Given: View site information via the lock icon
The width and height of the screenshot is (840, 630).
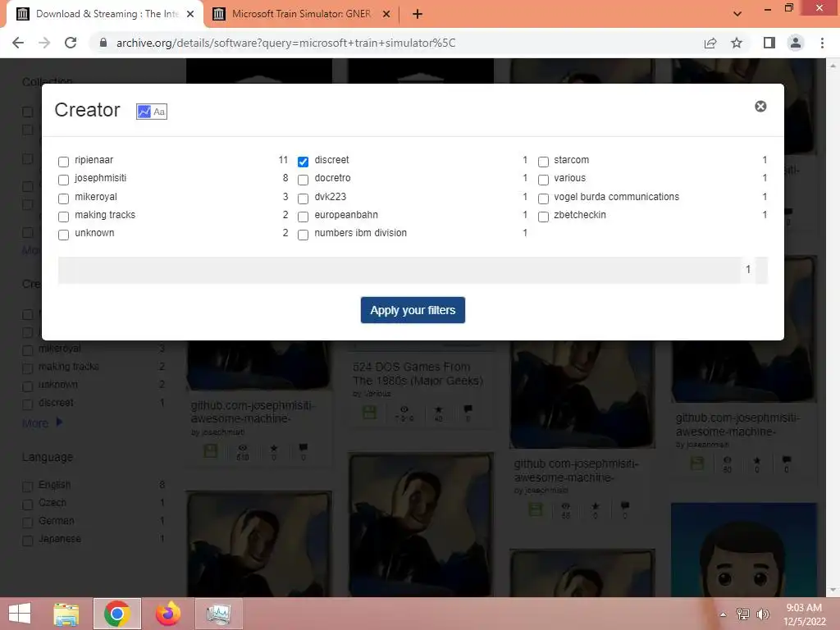Looking at the screenshot, I should [103, 43].
